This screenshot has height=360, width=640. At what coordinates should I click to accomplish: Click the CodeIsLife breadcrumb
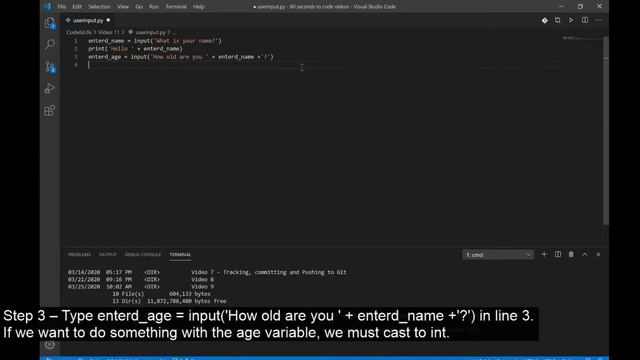(x=79, y=32)
